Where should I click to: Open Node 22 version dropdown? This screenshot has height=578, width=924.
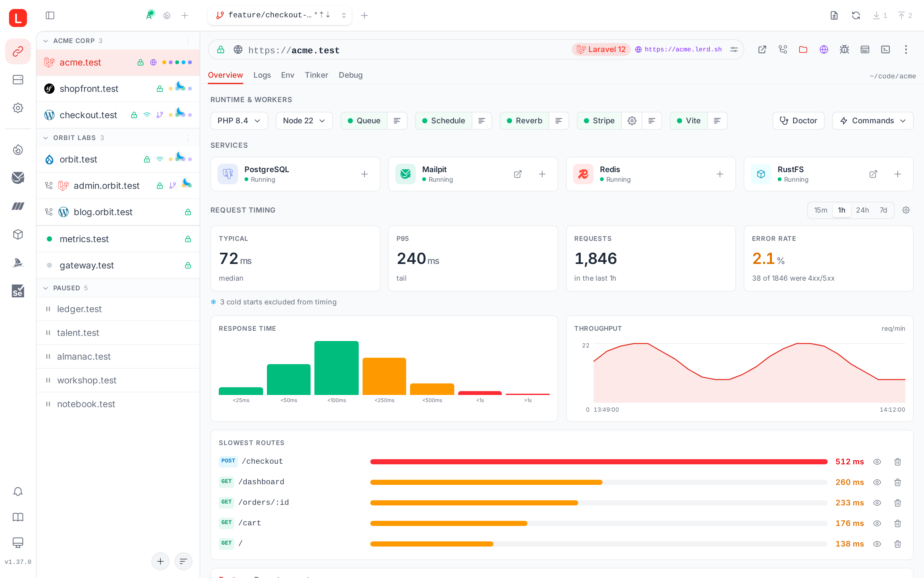pos(304,121)
